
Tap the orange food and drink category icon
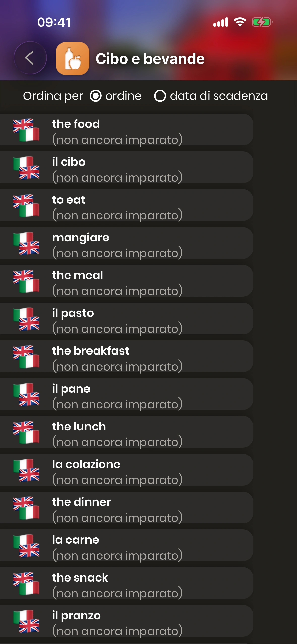(x=72, y=58)
